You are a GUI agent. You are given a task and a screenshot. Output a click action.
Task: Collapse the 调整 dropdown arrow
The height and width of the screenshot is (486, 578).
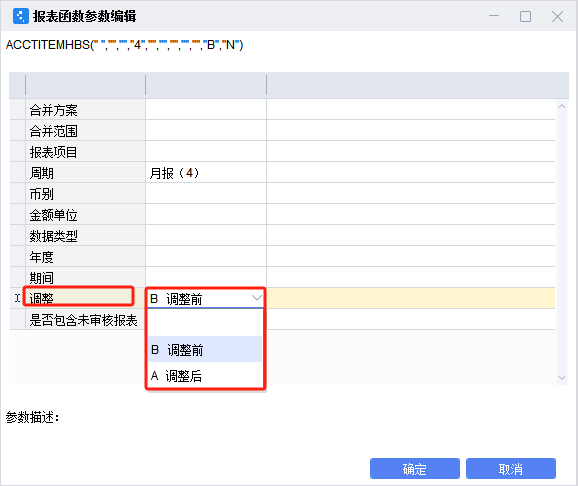[x=257, y=298]
